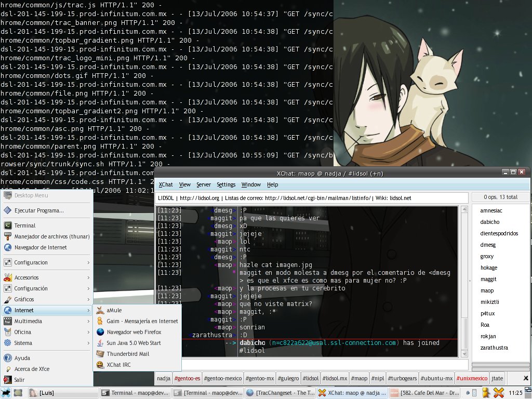Viewport: 532px width, 399px height.
Task: Open Sun Java 5.0 Web Start
Action: pyautogui.click(x=137, y=343)
